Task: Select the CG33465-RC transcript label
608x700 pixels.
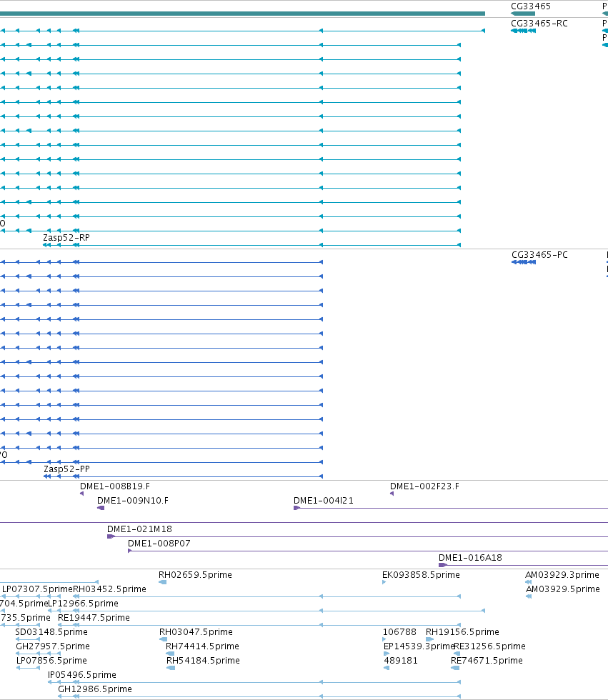Action: [539, 23]
